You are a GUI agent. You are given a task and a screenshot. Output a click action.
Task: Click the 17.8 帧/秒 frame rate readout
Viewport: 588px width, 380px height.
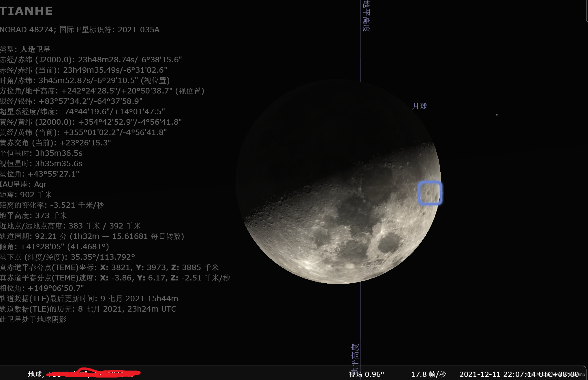(x=428, y=374)
